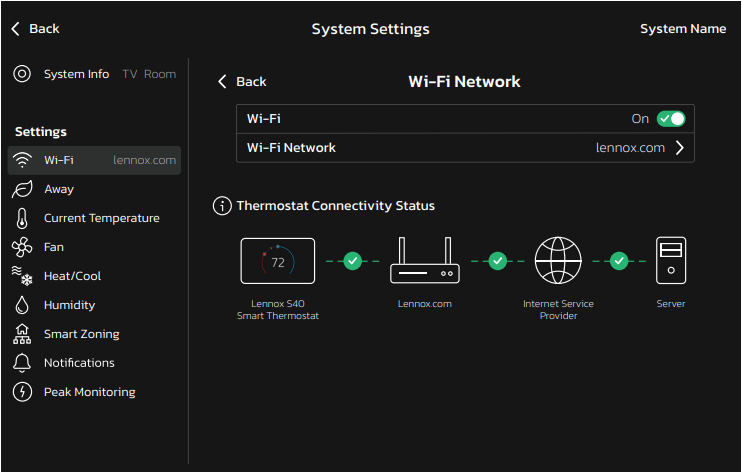This screenshot has width=742, height=473.
Task: Click the "Thermostat Connectivity Status" heading
Action: coord(336,206)
